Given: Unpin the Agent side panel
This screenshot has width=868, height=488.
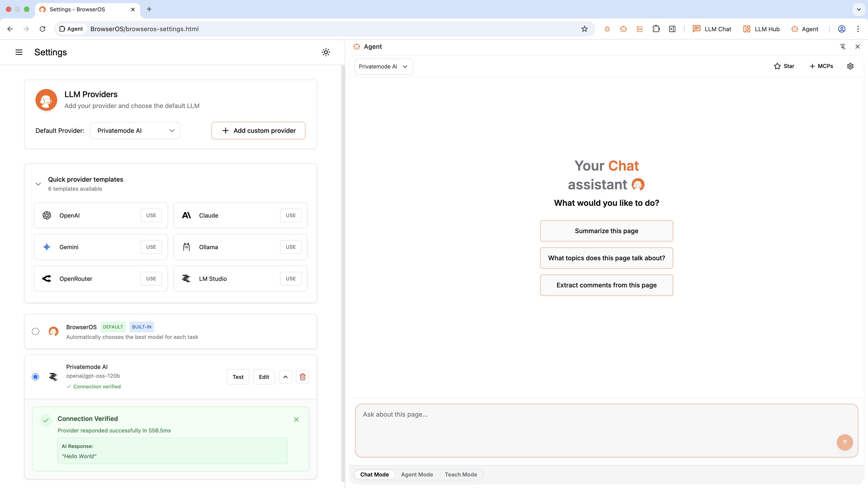Looking at the screenshot, I should tap(843, 47).
